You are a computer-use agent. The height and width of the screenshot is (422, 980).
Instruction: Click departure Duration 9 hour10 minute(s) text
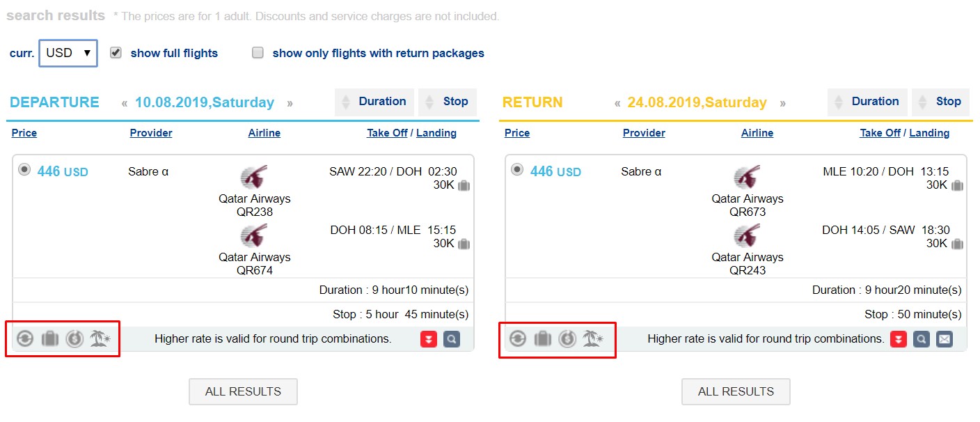(x=394, y=290)
